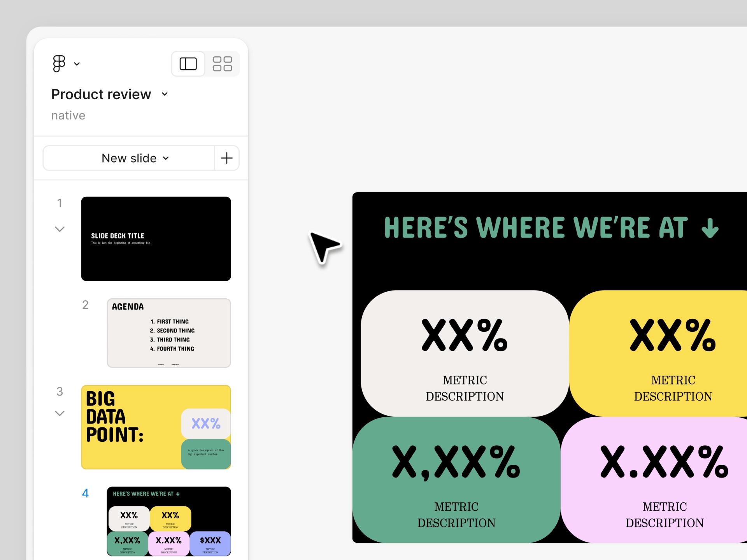
Task: Collapse the slide 3 group chevron
Action: [x=60, y=413]
